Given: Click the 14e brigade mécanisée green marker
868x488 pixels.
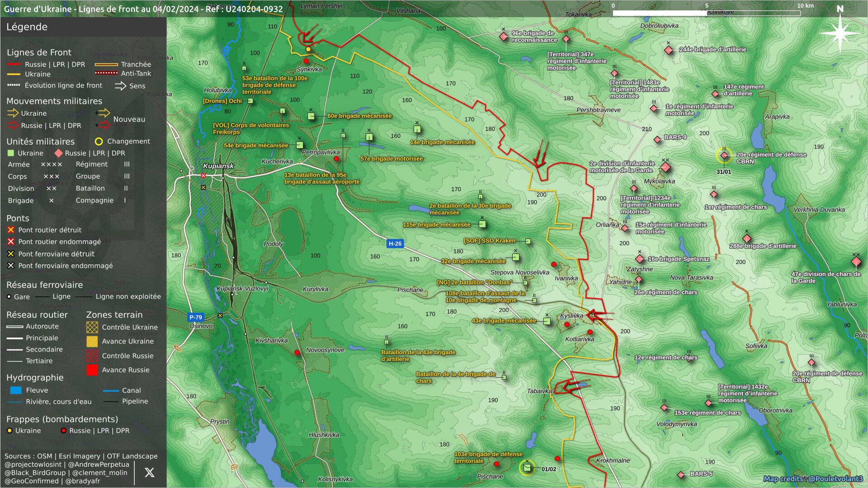Looking at the screenshot, I should pos(417,129).
